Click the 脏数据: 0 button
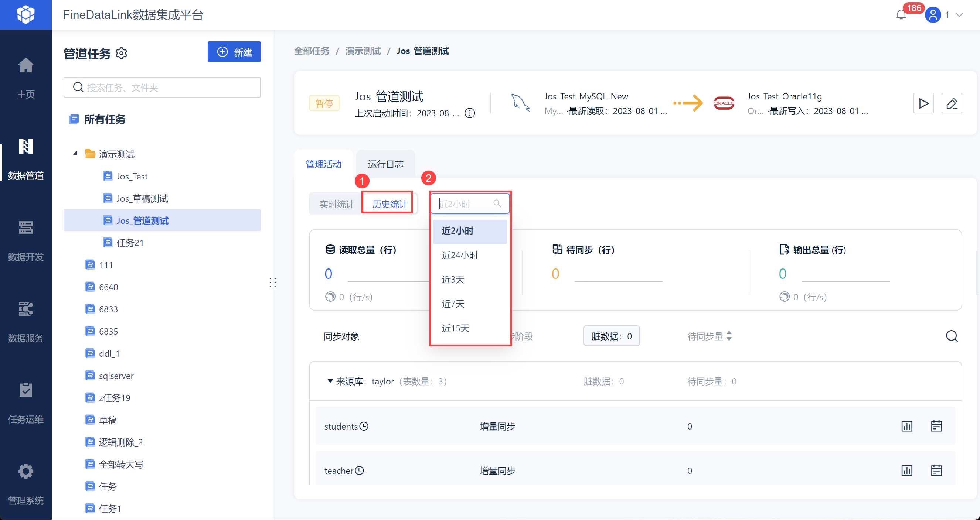 coord(611,336)
